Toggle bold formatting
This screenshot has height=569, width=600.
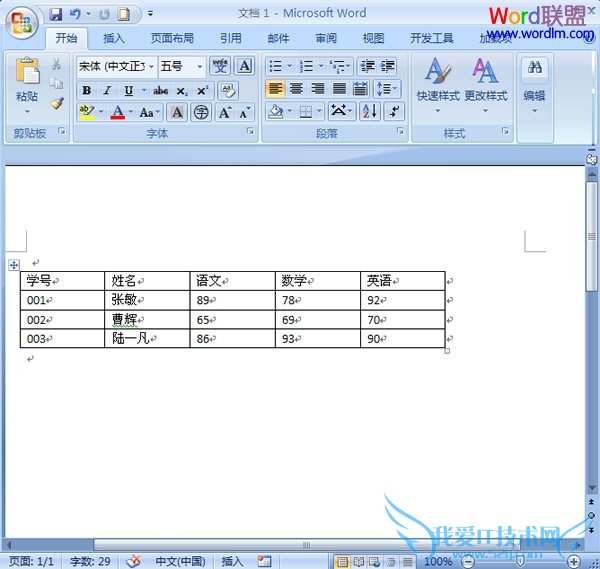86,91
